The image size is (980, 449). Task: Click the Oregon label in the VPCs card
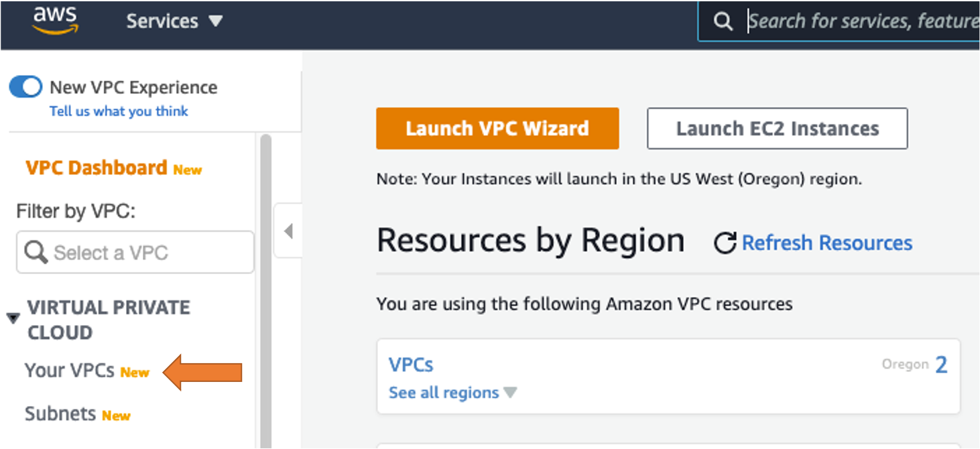(905, 365)
